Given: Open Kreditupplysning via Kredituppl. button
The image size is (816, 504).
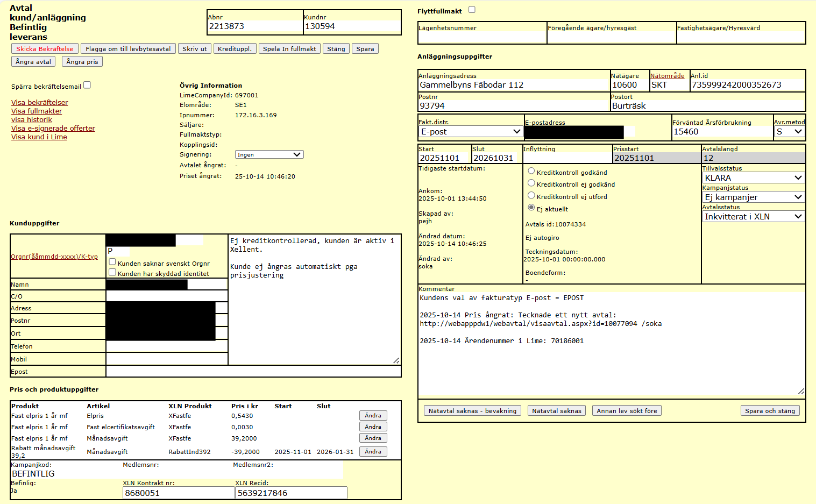Looking at the screenshot, I should click(235, 49).
